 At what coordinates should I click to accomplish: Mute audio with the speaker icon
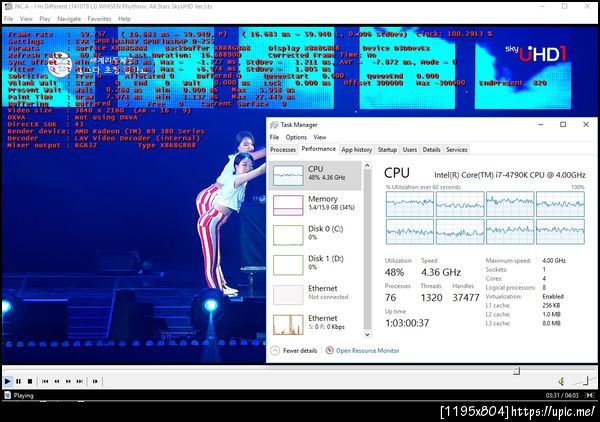[561, 381]
